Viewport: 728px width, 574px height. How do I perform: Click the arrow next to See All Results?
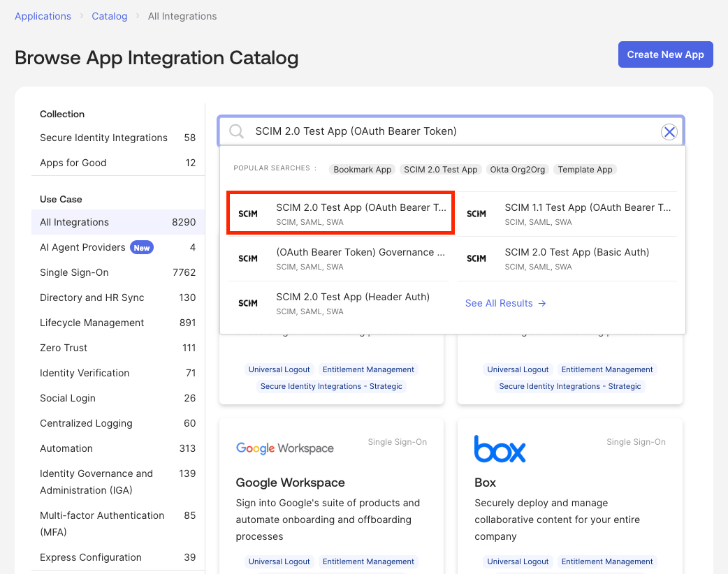(x=542, y=304)
